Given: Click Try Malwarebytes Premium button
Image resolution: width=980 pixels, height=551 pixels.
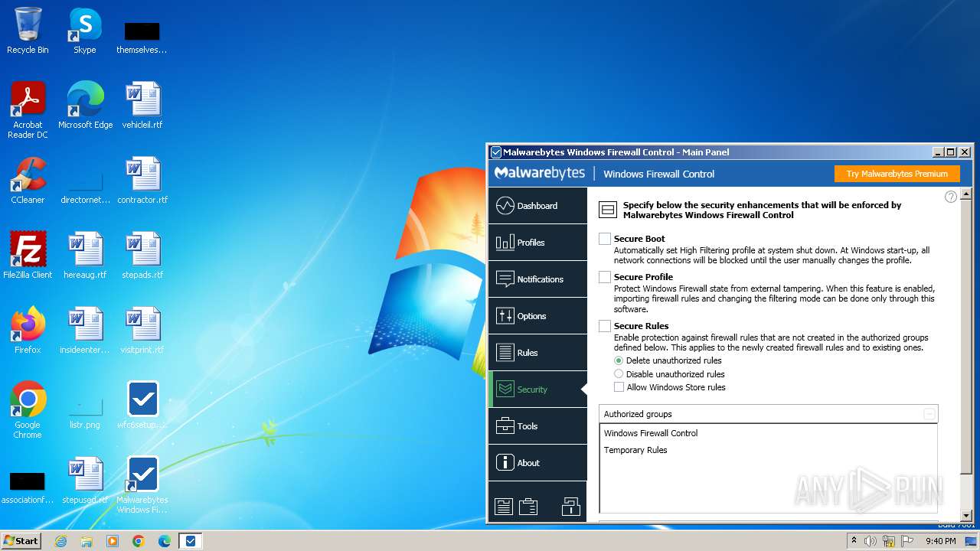Looking at the screenshot, I should [897, 174].
